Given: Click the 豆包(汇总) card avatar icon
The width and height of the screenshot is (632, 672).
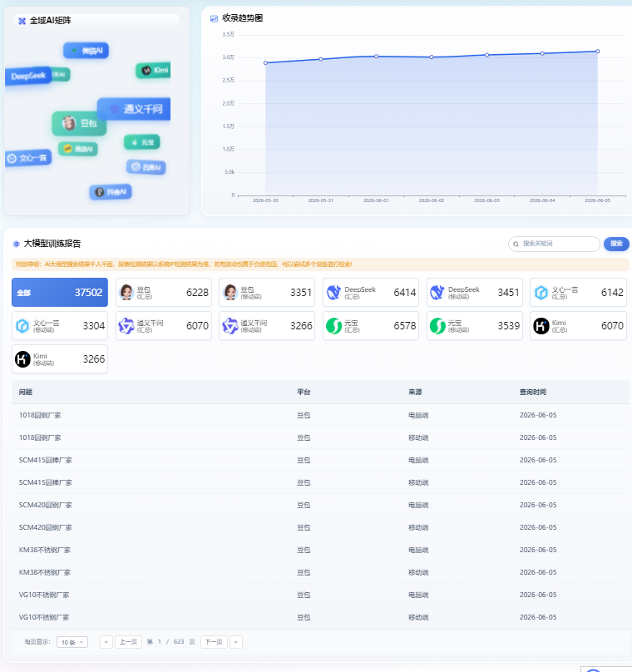Looking at the screenshot, I should click(x=126, y=292).
